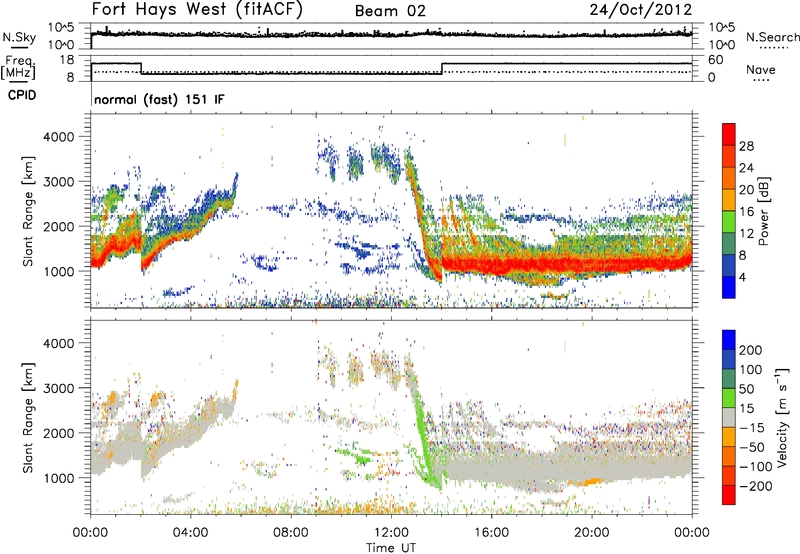This screenshot has width=800, height=554.
Task: Click the 'CPID' label
Action: click(22, 95)
